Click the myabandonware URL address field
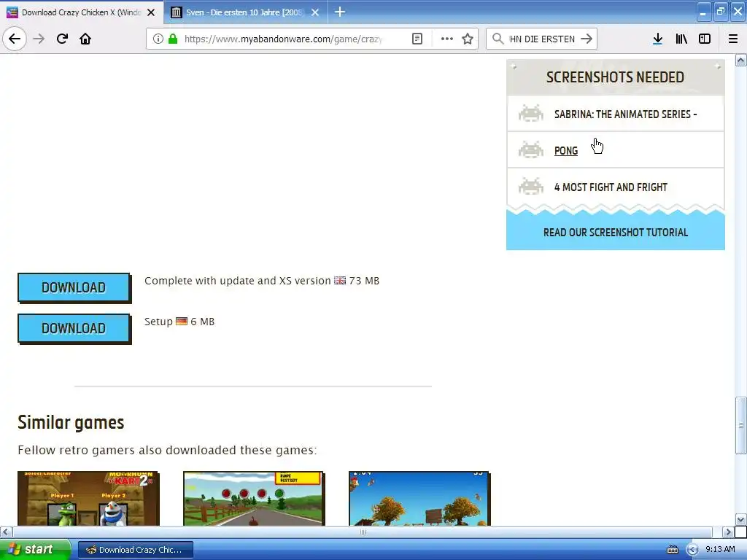 284,39
